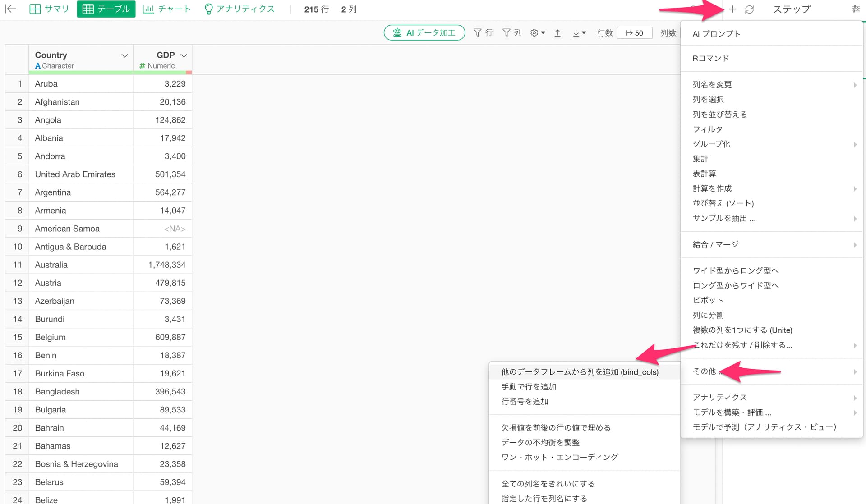The image size is (866, 504).
Task: Select フィルタ from step menu
Action: (708, 129)
